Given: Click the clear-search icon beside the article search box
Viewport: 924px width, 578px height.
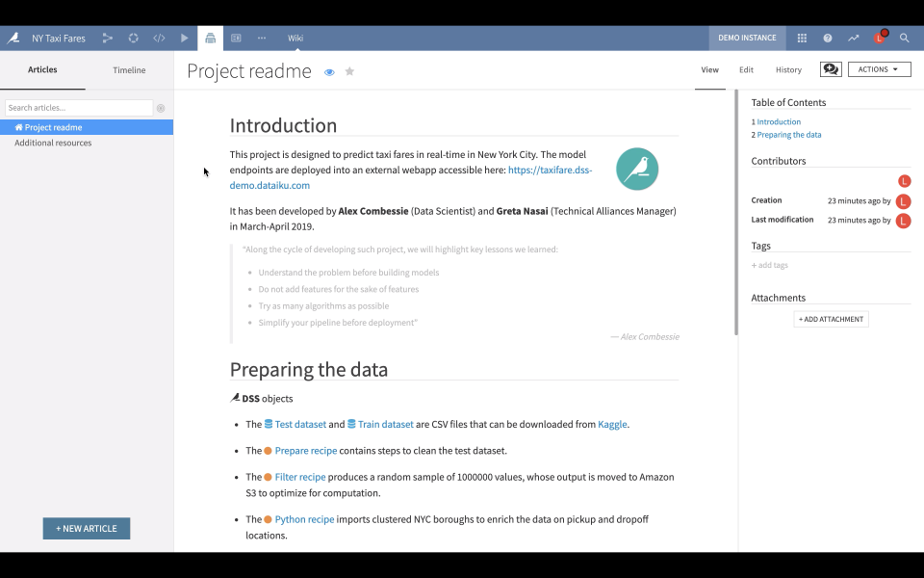Looking at the screenshot, I should [161, 108].
